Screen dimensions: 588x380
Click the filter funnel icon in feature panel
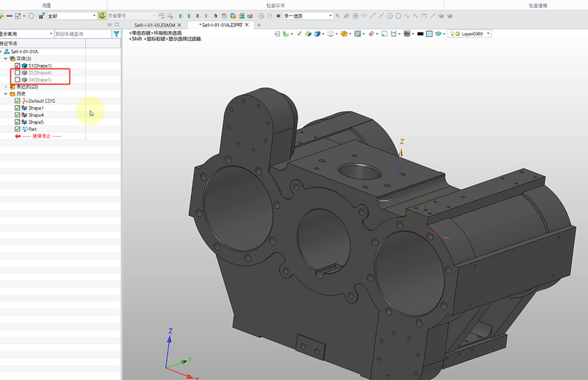click(x=116, y=34)
